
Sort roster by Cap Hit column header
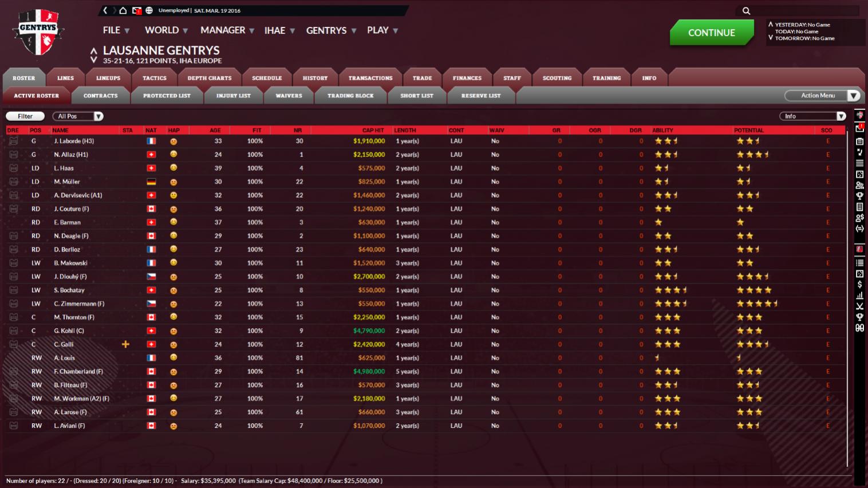[373, 131]
